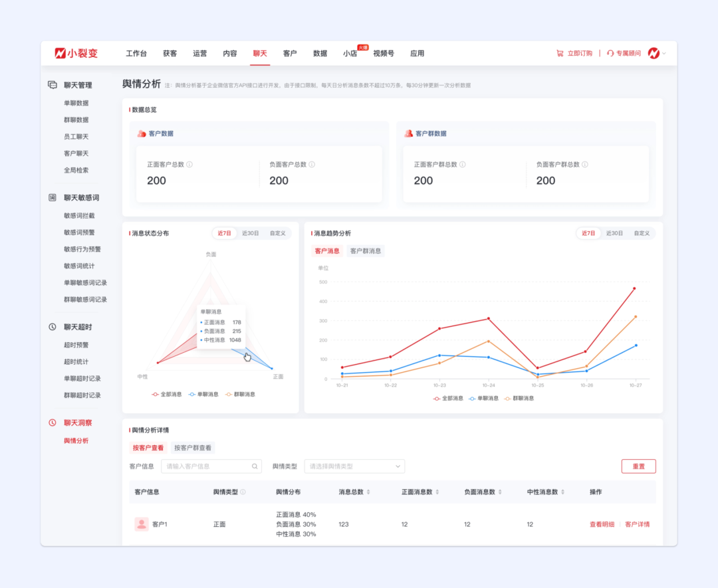Click the shopping cart 立即订购 icon
718x588 pixels.
(560, 53)
